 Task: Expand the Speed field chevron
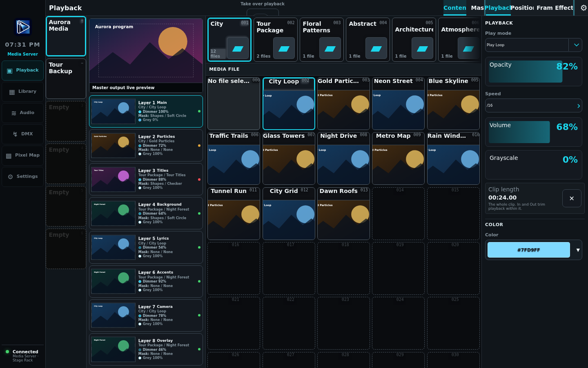pyautogui.click(x=578, y=105)
